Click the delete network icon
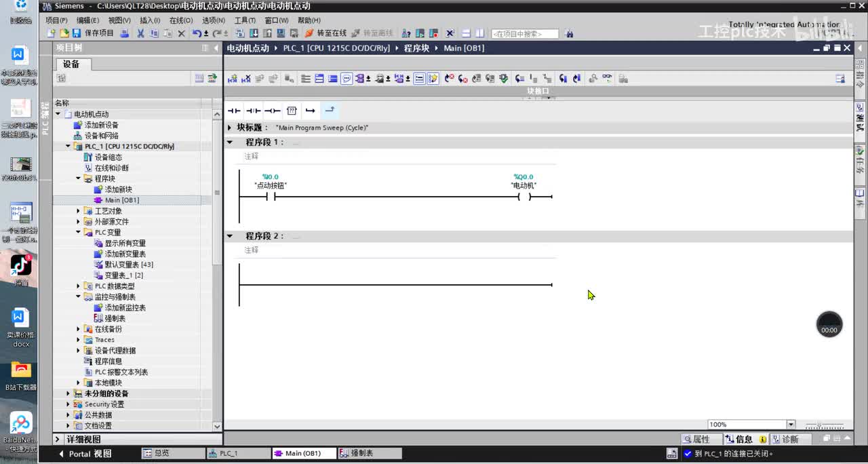This screenshot has height=464, width=868. click(246, 79)
